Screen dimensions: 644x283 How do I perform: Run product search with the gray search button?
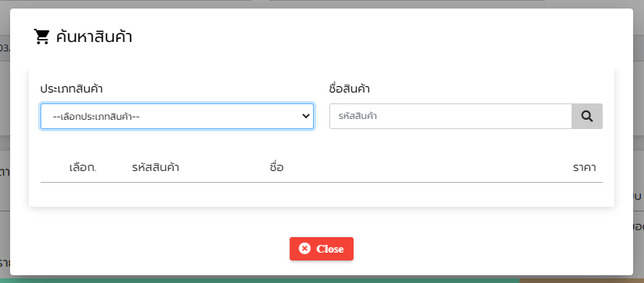(587, 116)
